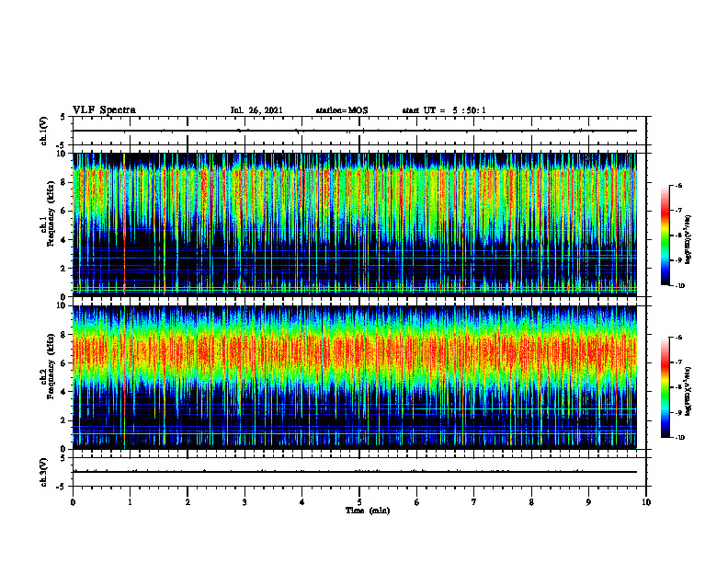
Task: Click the "-6" value on ch.1 color bar
Action: pyautogui.click(x=678, y=185)
